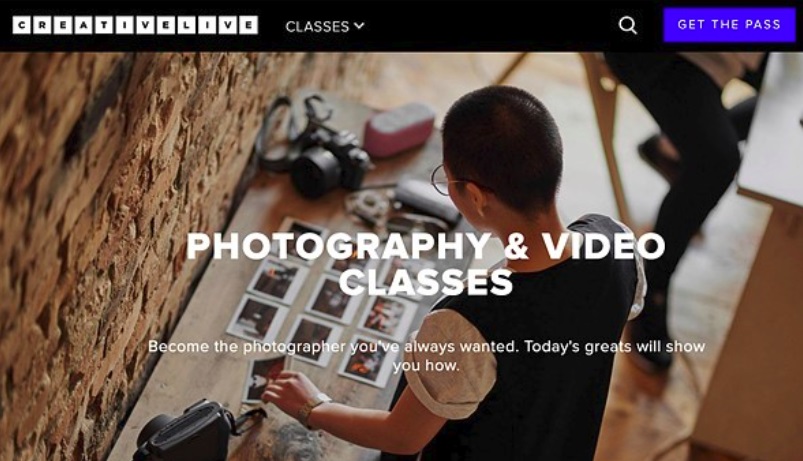Click the pink speaker in the photo
Viewport: 803px width, 461px height.
tap(399, 129)
